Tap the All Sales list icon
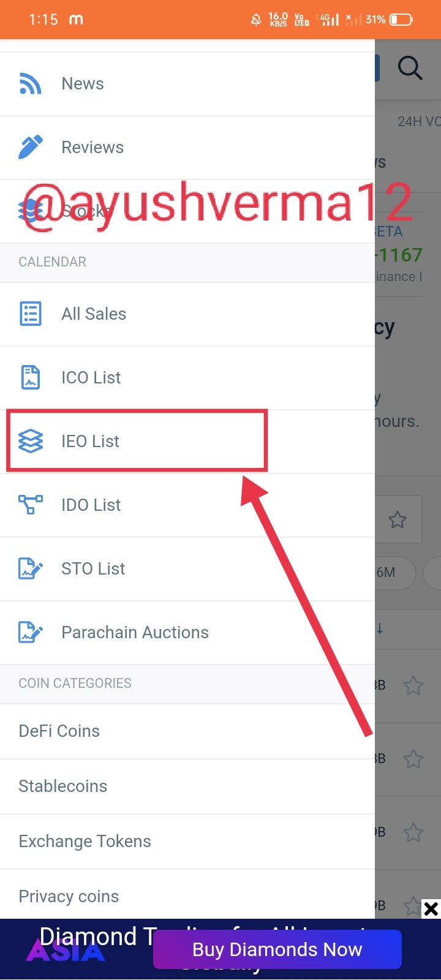Viewport: 441px width, 980px height. 31,314
